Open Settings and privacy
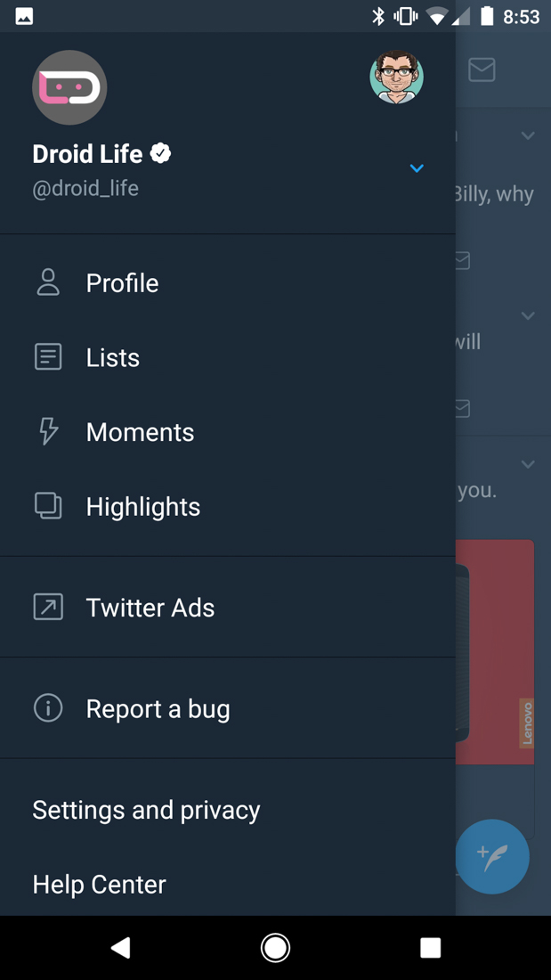This screenshot has height=980, width=551. click(x=146, y=810)
